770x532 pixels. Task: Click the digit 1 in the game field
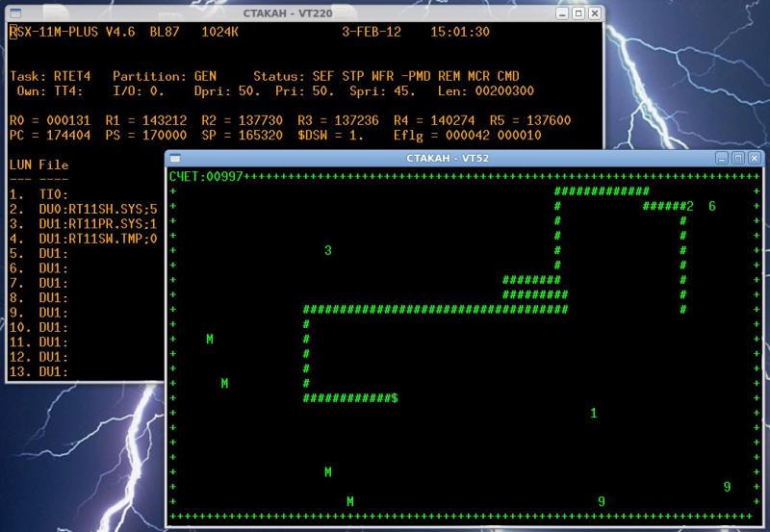pos(593,413)
